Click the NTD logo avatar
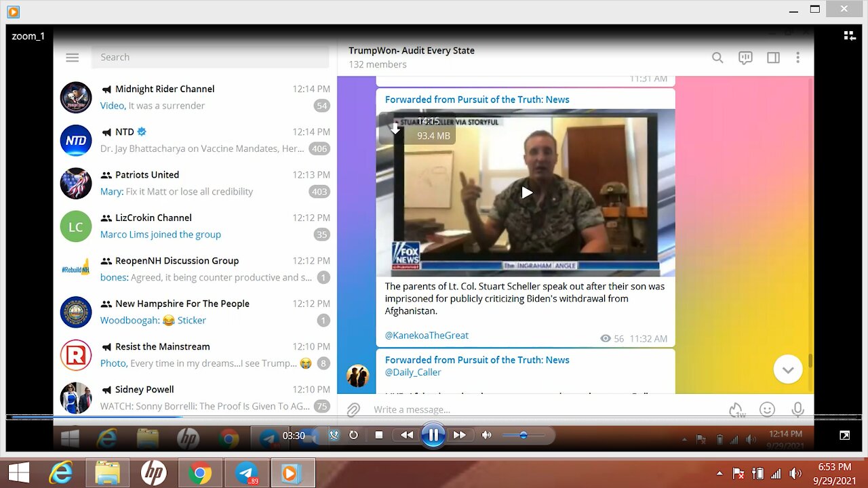 point(76,140)
